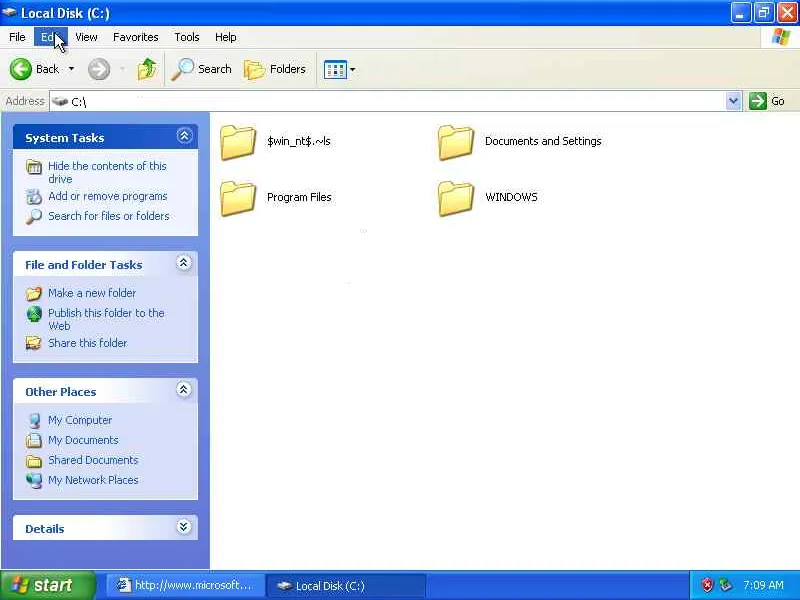Viewport: 800px width, 600px height.
Task: Open the View menu
Action: pos(86,37)
